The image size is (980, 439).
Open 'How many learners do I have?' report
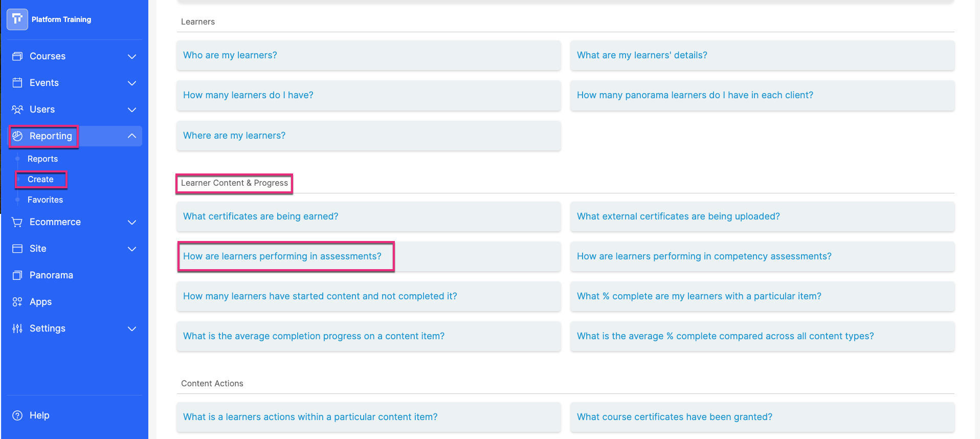[369, 95]
